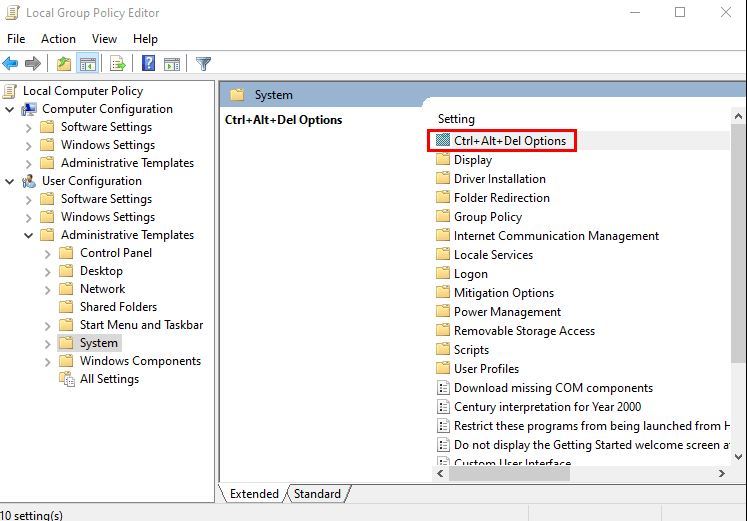The width and height of the screenshot is (747, 521).
Task: Expand the Control Panel tree node
Action: (x=48, y=254)
